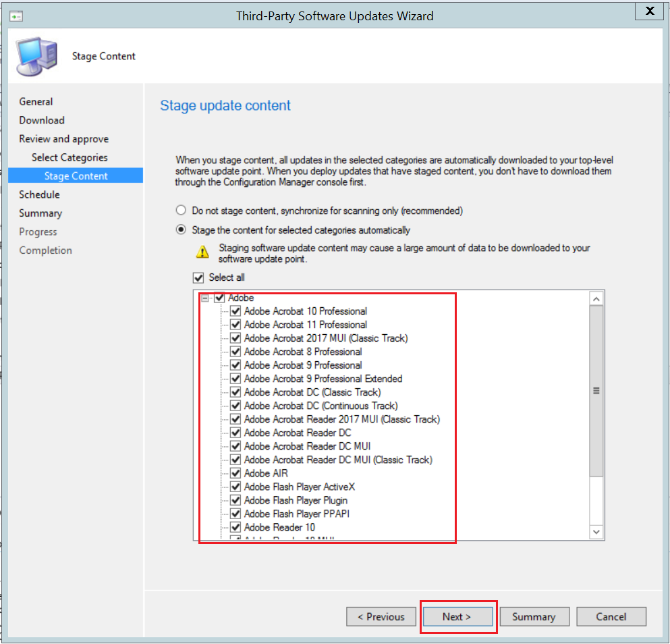Uncheck the Adobe parent category checkbox
The height and width of the screenshot is (644, 670).
[219, 298]
